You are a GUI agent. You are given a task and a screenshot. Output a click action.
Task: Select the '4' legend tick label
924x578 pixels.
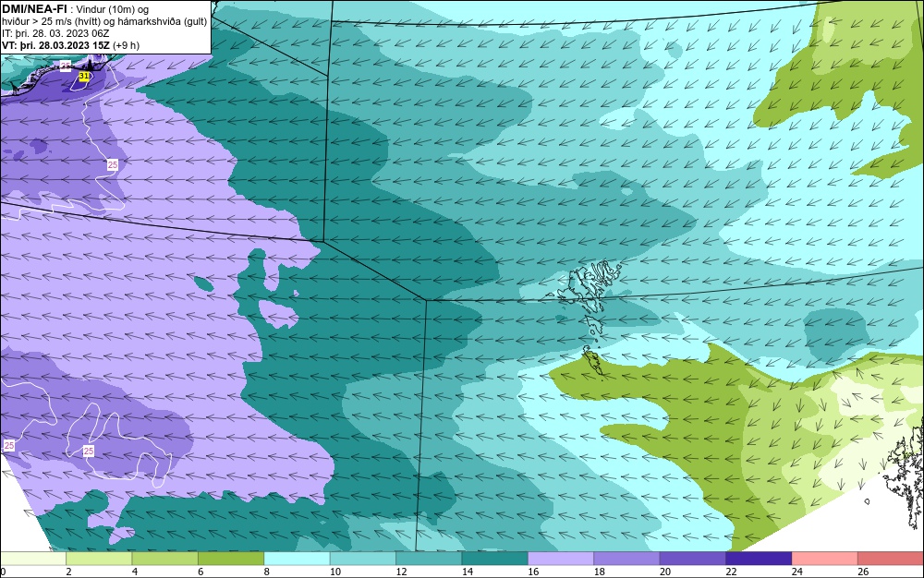(135, 572)
